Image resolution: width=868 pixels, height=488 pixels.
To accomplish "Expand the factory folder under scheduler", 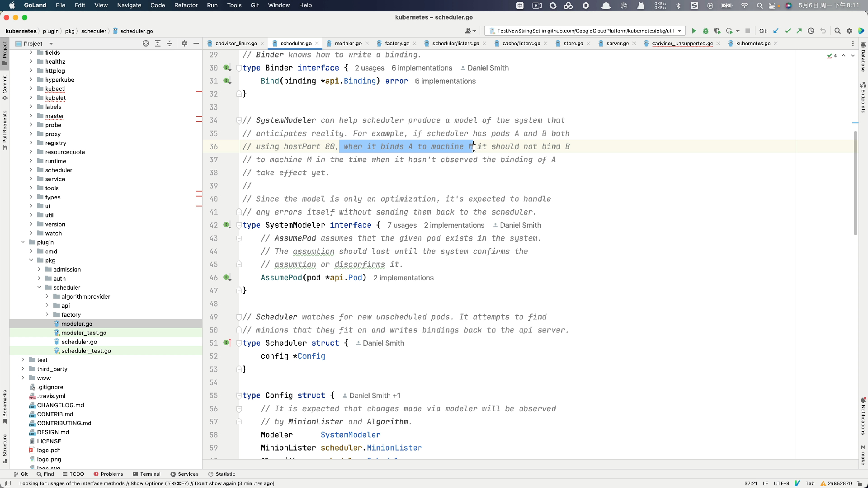I will click(x=47, y=314).
